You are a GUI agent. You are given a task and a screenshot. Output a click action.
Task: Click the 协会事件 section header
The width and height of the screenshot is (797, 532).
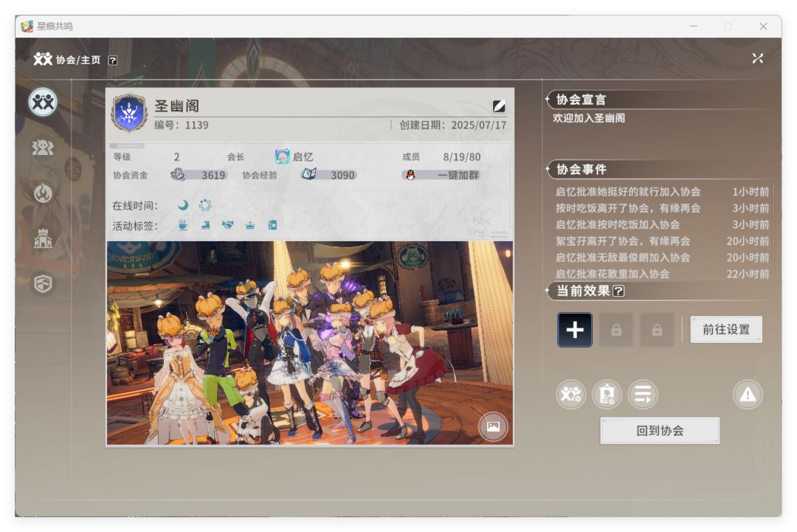(581, 169)
